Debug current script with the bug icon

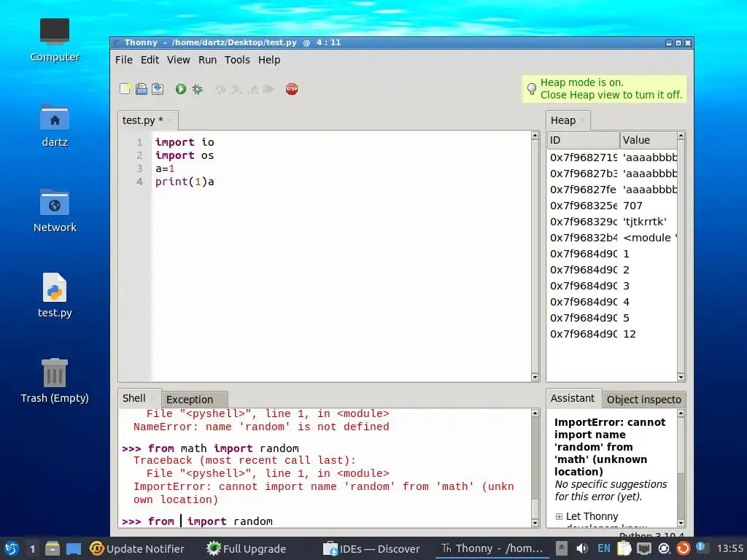tap(197, 89)
